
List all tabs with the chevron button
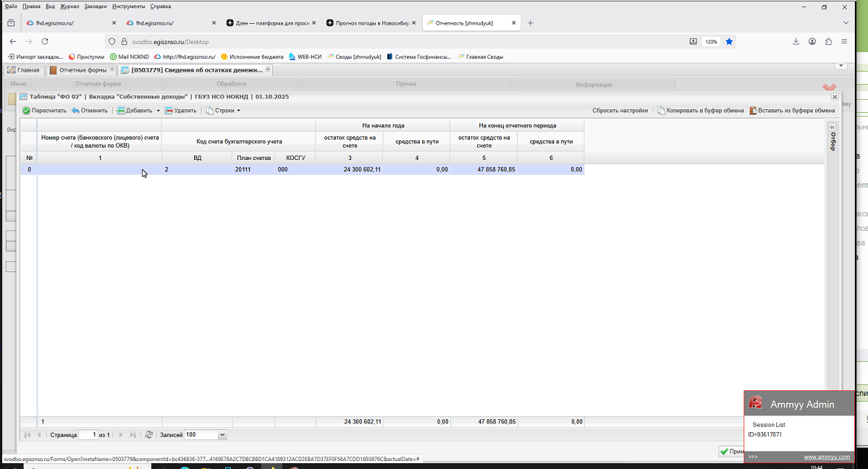coord(846,23)
